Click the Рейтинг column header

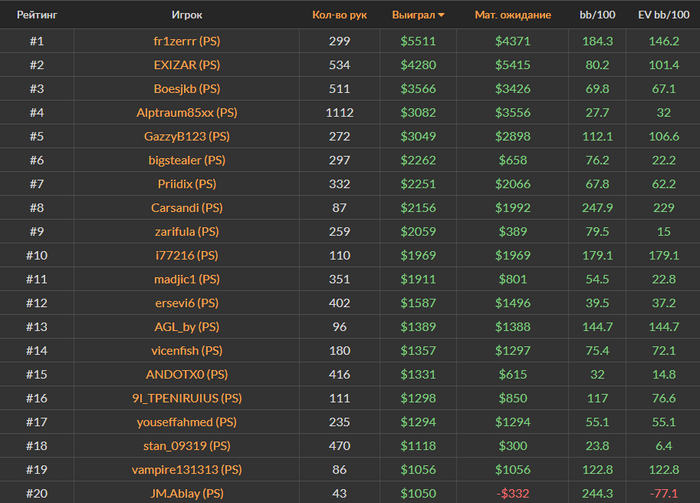click(37, 16)
